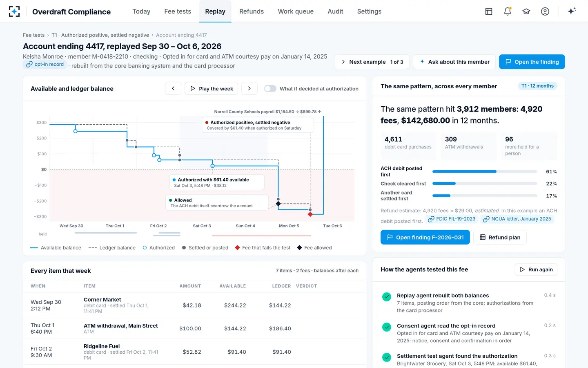Open the Work queue tab
Image resolution: width=588 pixels, height=368 pixels.
pos(296,11)
